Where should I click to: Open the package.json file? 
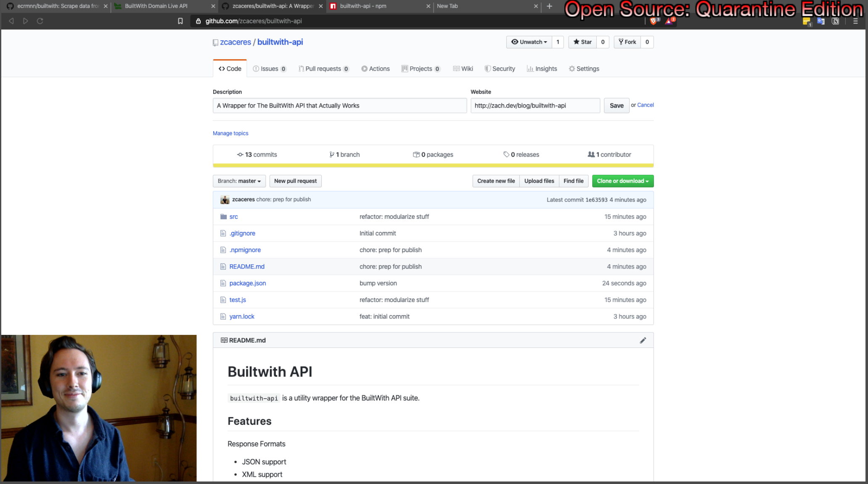[x=247, y=283]
